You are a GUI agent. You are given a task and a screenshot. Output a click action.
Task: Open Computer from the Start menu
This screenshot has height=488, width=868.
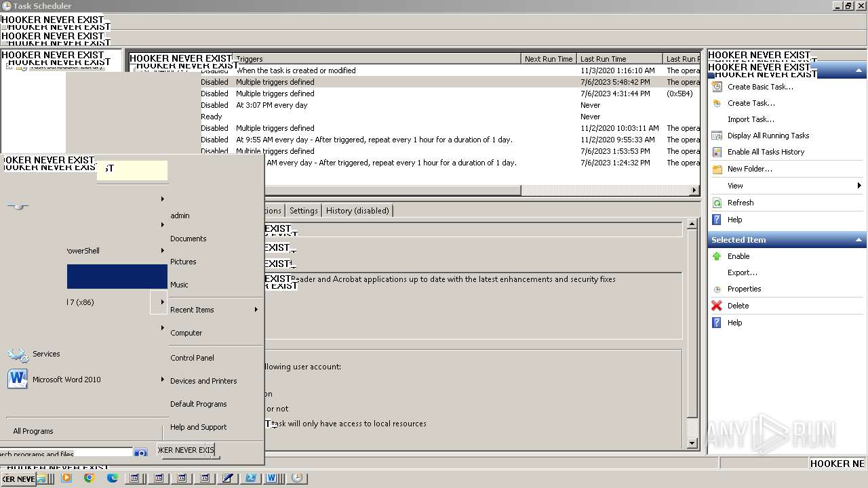coord(186,333)
